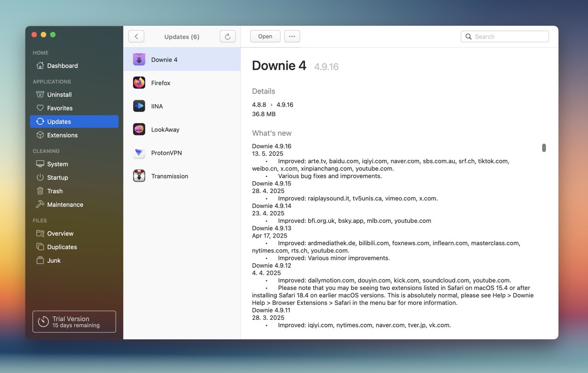The width and height of the screenshot is (588, 373).
Task: Click the LookAway app icon
Action: point(139,130)
